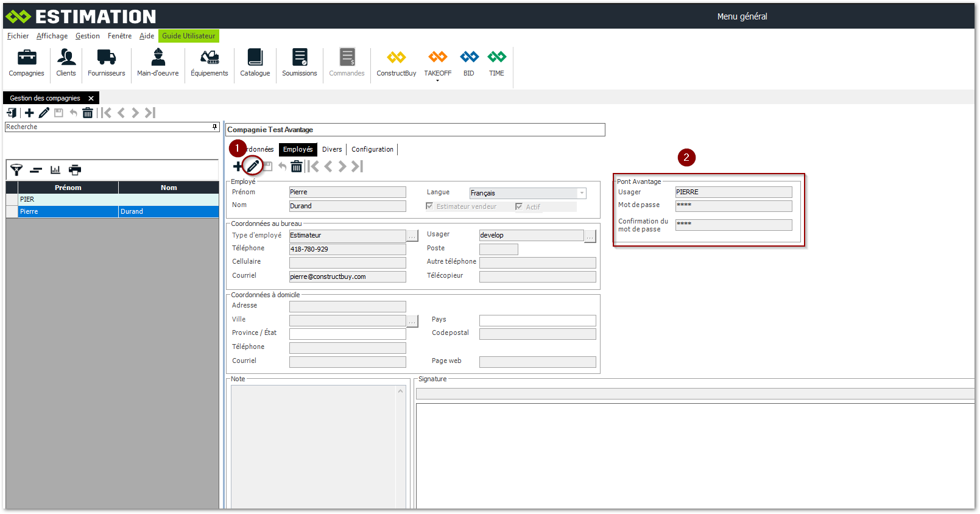Expand the Langue dropdown
The height and width of the screenshot is (514, 980).
pyautogui.click(x=582, y=193)
